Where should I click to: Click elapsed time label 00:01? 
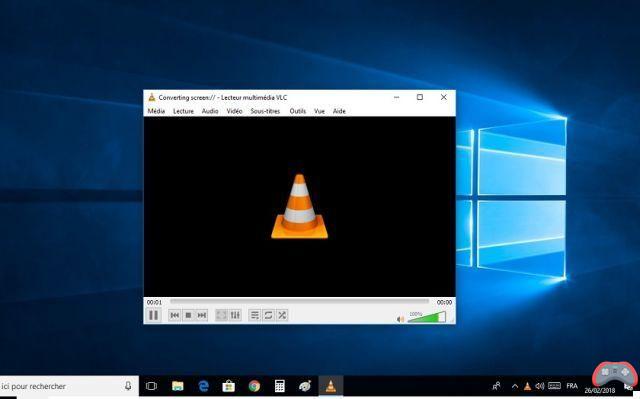[x=154, y=302]
